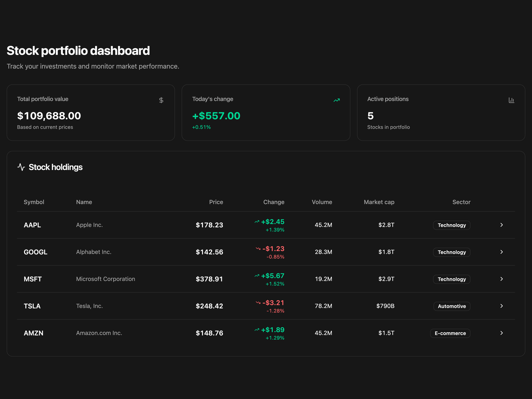Expand the GOOGL row chevron
The image size is (532, 399).
(x=502, y=252)
